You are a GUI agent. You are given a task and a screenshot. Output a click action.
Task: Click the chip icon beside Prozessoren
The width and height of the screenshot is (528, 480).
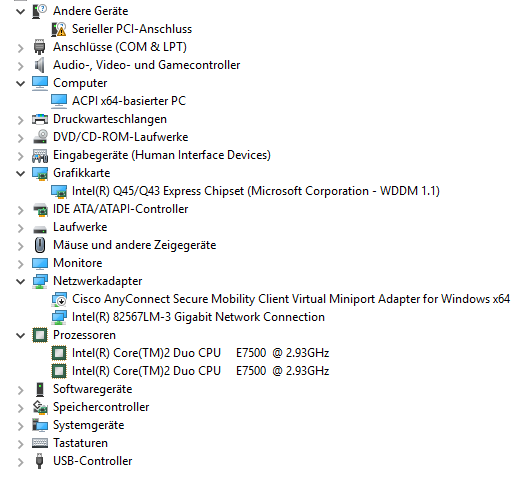40,335
